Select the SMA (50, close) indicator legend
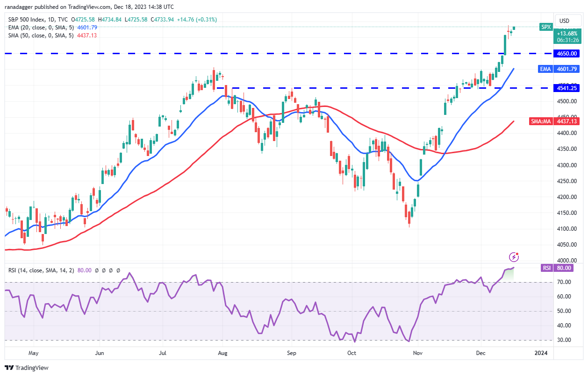This screenshot has height=376, width=588. coord(52,35)
